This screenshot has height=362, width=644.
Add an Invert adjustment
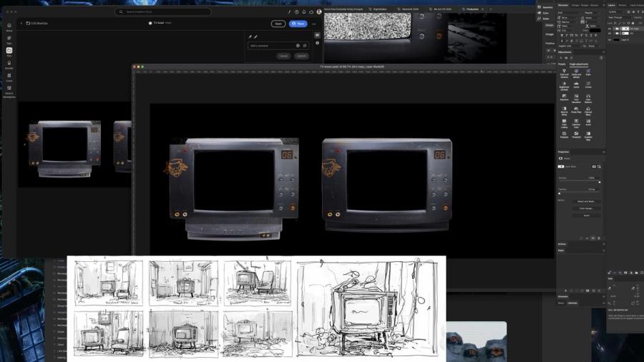588,122
